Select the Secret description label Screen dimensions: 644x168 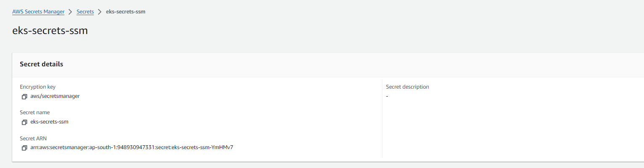(408, 87)
